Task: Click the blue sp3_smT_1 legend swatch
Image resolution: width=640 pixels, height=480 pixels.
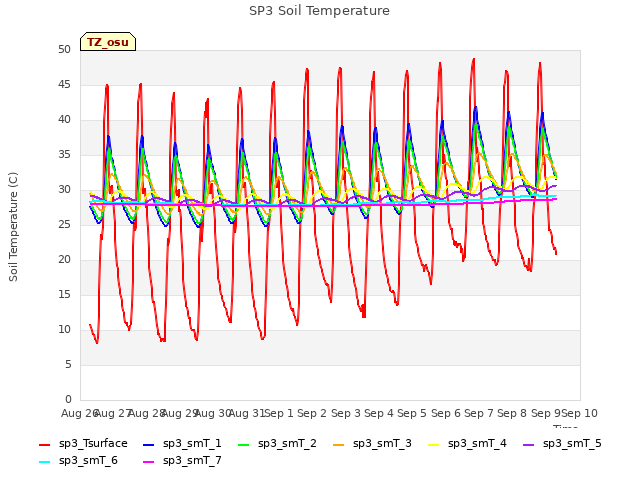Action: coord(149,444)
